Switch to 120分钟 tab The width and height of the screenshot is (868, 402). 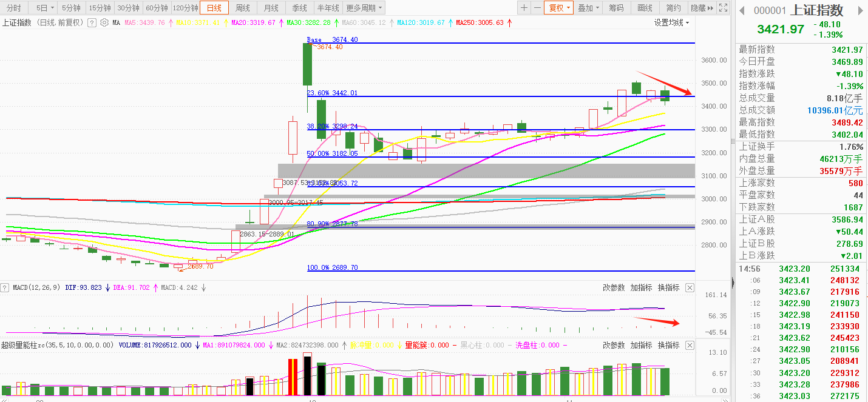pos(186,8)
